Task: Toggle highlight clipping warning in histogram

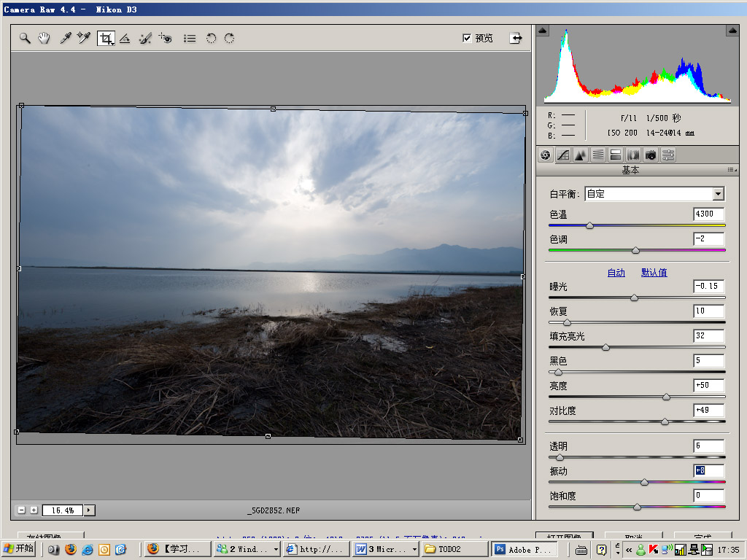Action: tap(732, 31)
